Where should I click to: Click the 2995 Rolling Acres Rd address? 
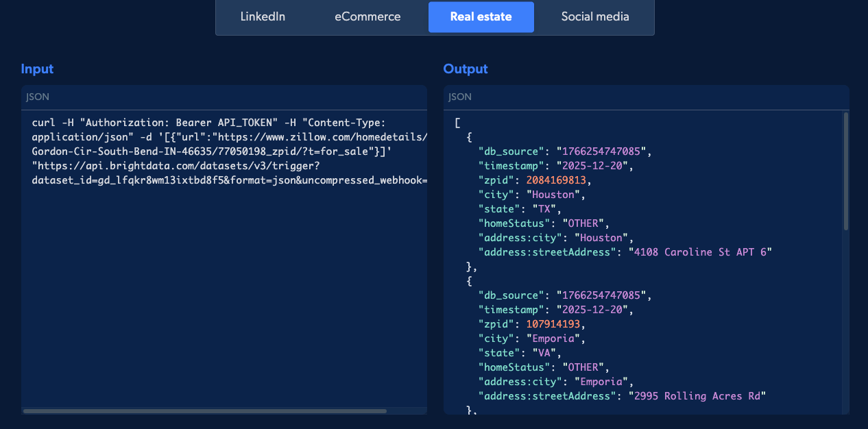698,395
